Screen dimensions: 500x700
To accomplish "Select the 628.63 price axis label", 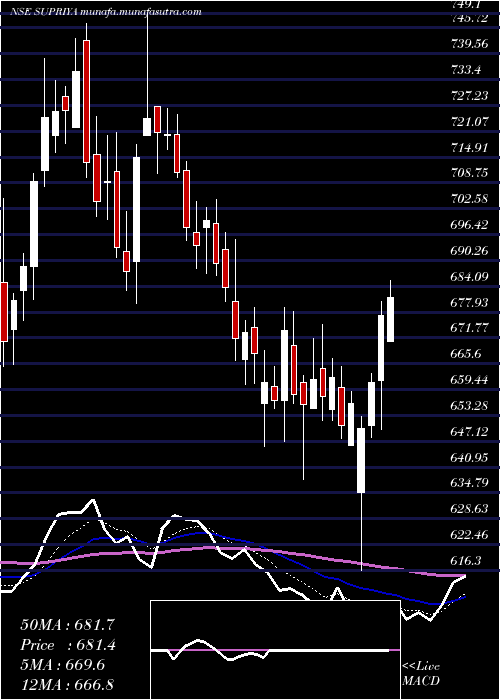I will click(471, 508).
